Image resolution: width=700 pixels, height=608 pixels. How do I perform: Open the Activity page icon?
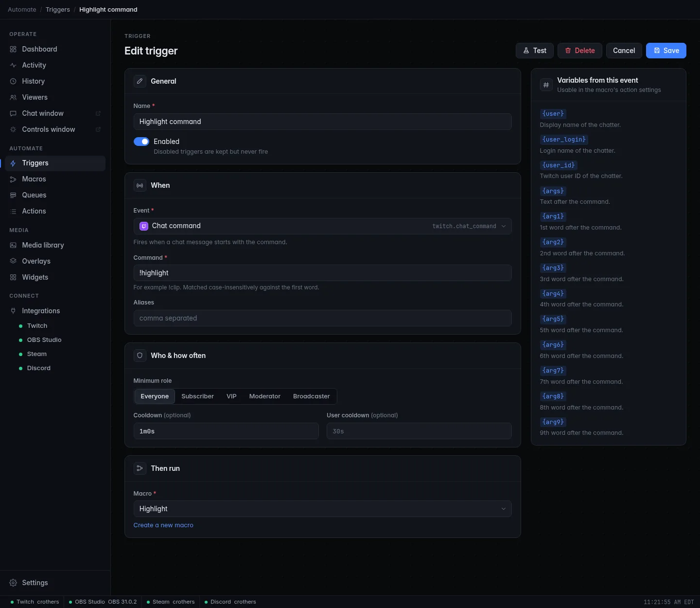(13, 65)
